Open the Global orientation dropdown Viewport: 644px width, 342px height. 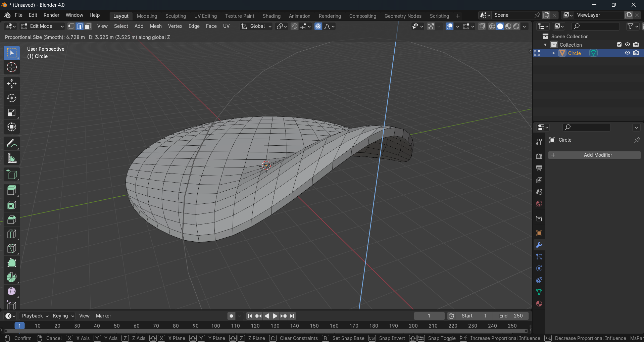256,26
